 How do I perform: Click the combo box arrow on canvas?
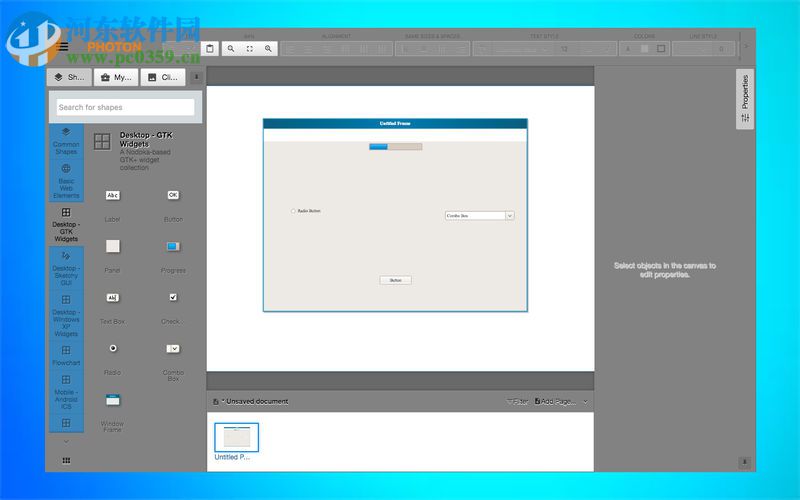point(509,216)
